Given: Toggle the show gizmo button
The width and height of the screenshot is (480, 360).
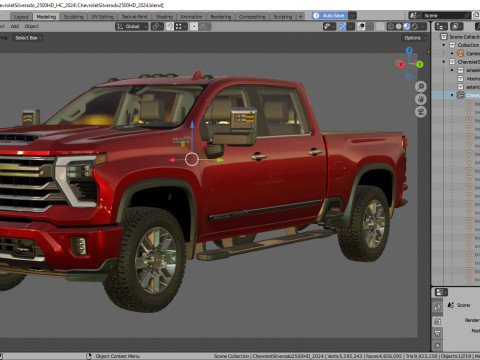Looking at the screenshot, I should pos(342,26).
